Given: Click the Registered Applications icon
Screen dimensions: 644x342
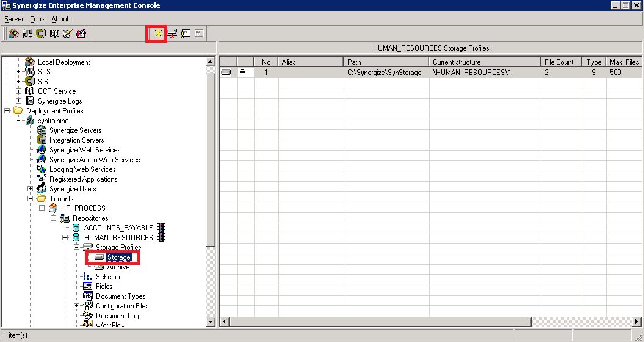Looking at the screenshot, I should pos(42,179).
